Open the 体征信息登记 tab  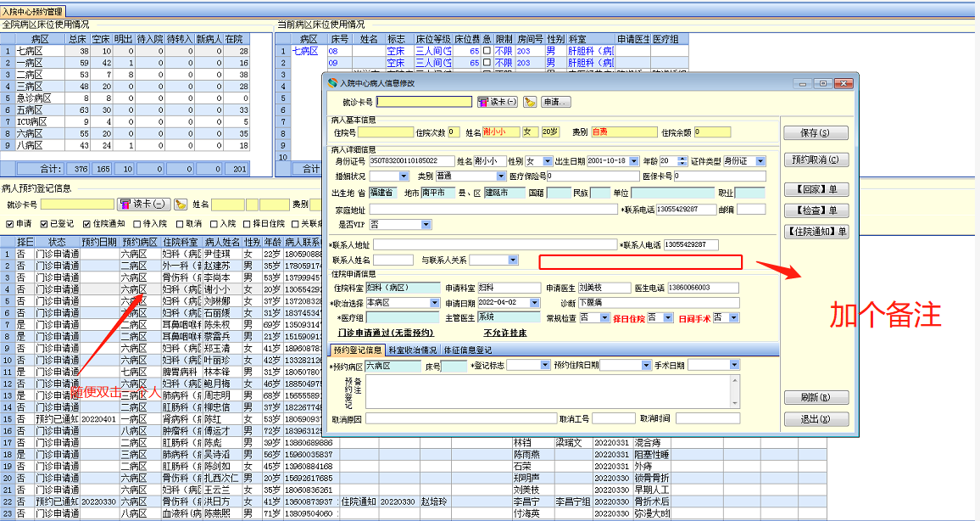(468, 349)
